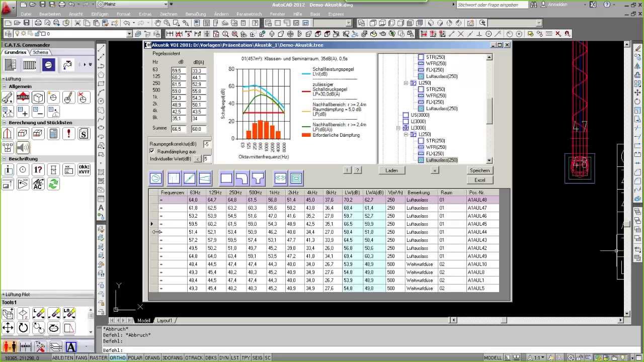644x362 pixels.
Task: Switch to the Schema tab
Action: [41, 52]
